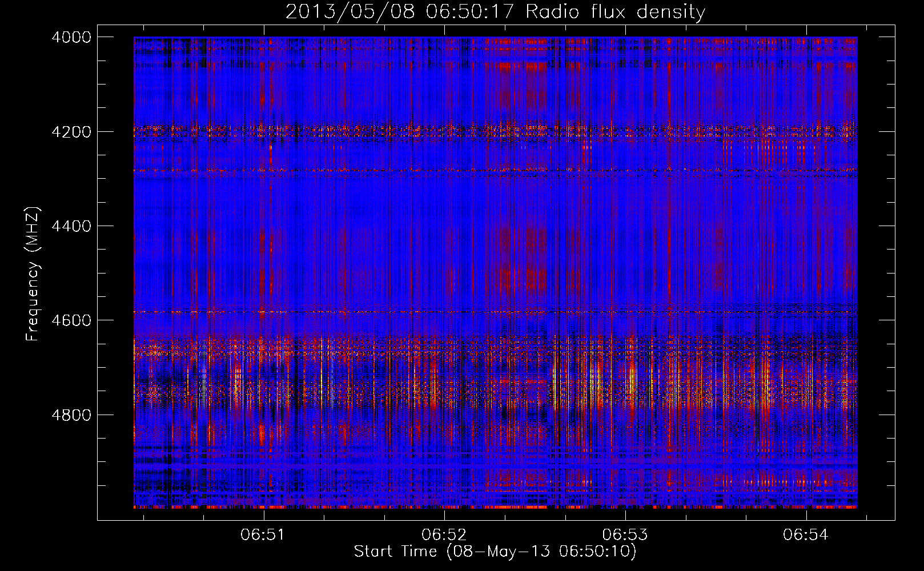This screenshot has width=924, height=571.
Task: Select the 4000 frequency tick label
Action: tap(71, 37)
